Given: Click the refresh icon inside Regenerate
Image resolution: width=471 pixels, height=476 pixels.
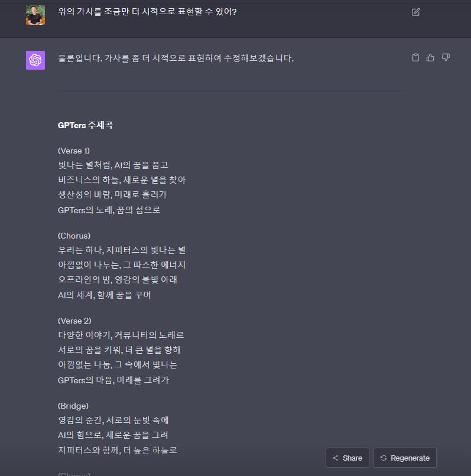Looking at the screenshot, I should coord(384,458).
